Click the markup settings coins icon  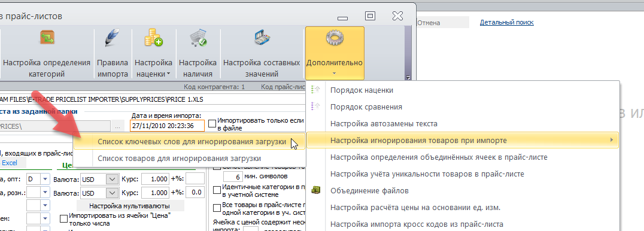153,38
